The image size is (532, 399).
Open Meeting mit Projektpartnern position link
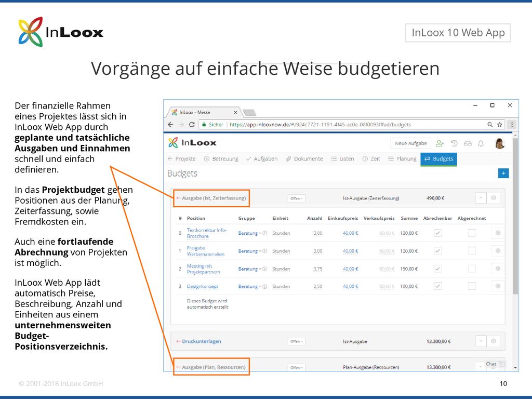[x=204, y=269]
